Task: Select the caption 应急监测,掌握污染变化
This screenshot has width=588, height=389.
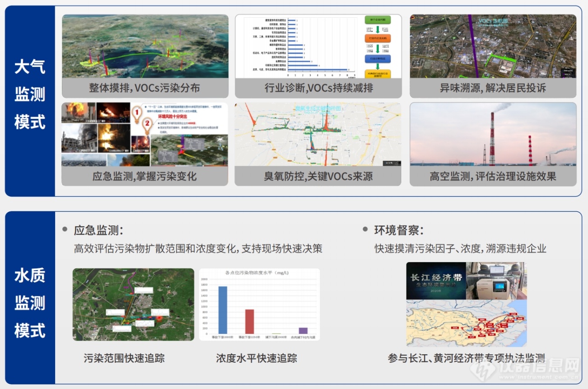Action: [x=144, y=176]
